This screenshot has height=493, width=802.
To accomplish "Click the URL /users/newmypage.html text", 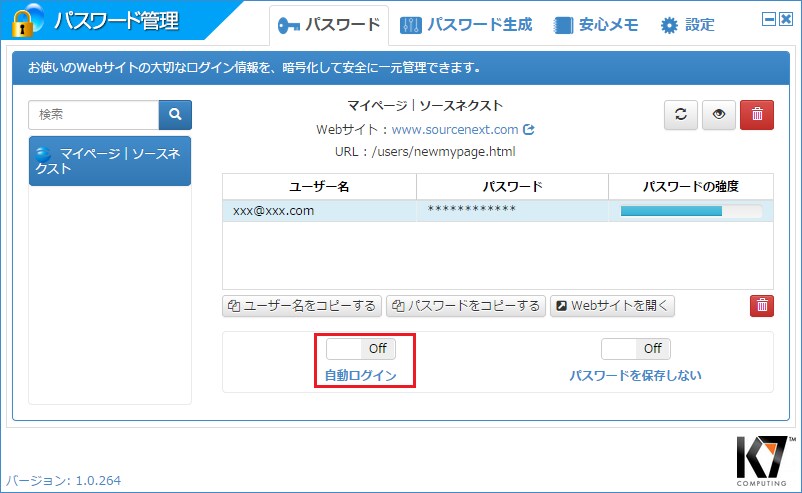I will (x=425, y=152).
